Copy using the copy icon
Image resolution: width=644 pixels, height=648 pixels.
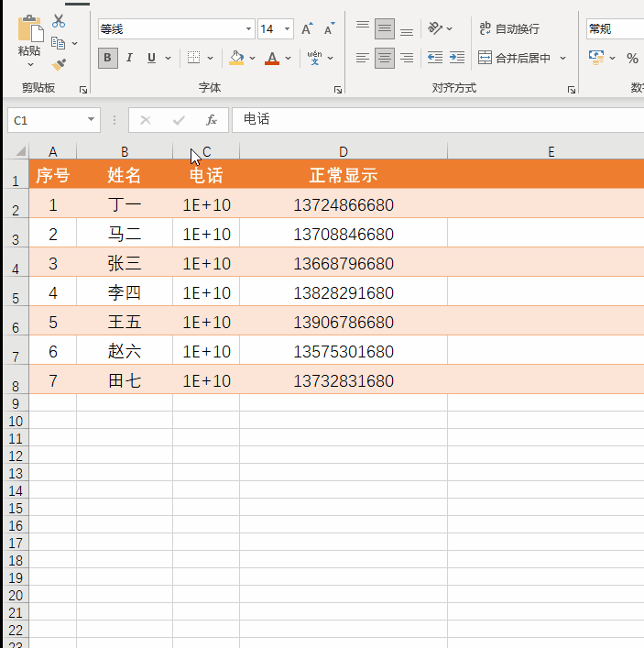58,42
